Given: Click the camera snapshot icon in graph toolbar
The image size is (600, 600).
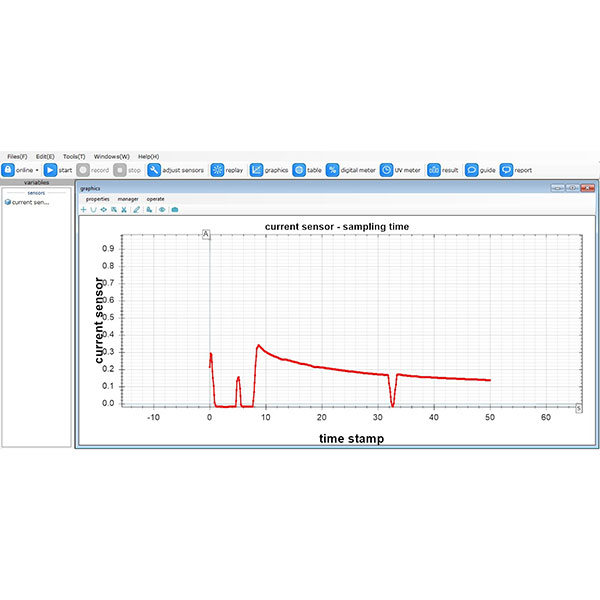Looking at the screenshot, I should point(175,209).
